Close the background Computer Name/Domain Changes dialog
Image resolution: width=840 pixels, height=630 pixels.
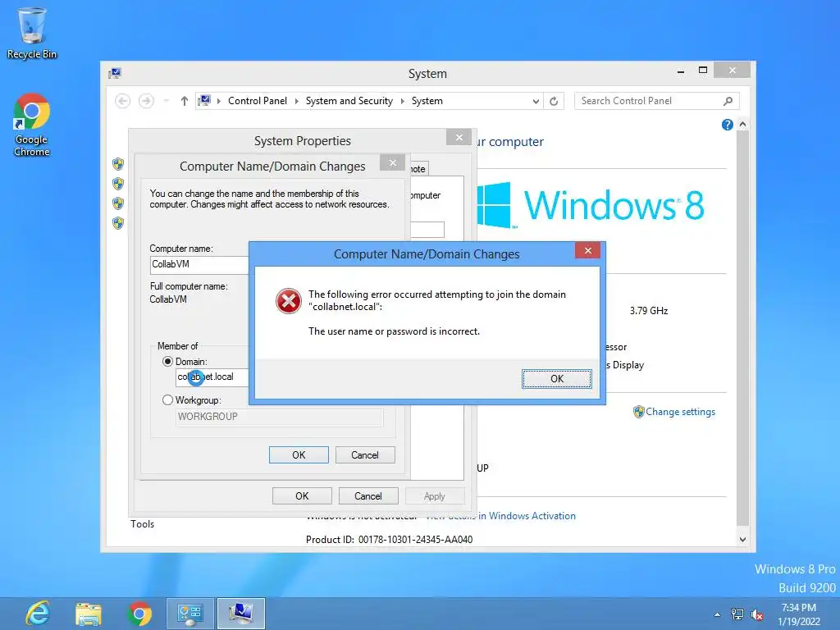click(393, 163)
